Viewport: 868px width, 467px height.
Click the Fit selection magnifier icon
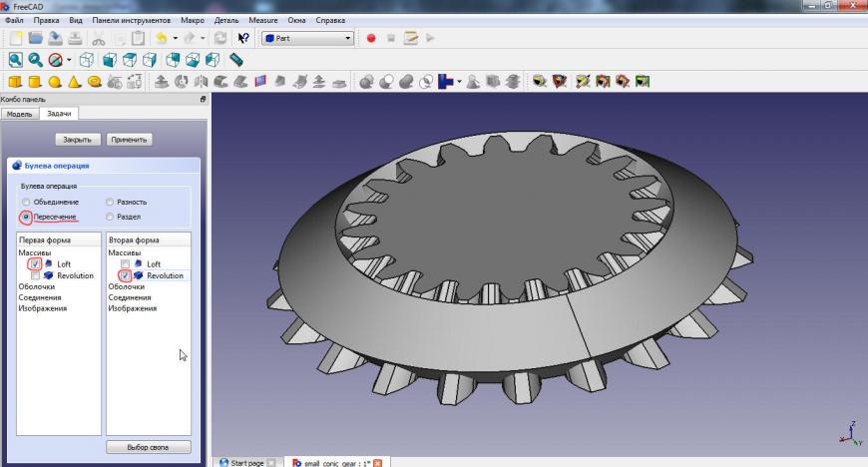(36, 60)
